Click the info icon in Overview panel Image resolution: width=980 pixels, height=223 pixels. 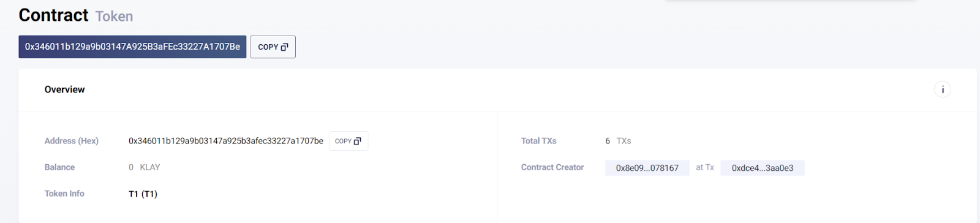click(942, 89)
